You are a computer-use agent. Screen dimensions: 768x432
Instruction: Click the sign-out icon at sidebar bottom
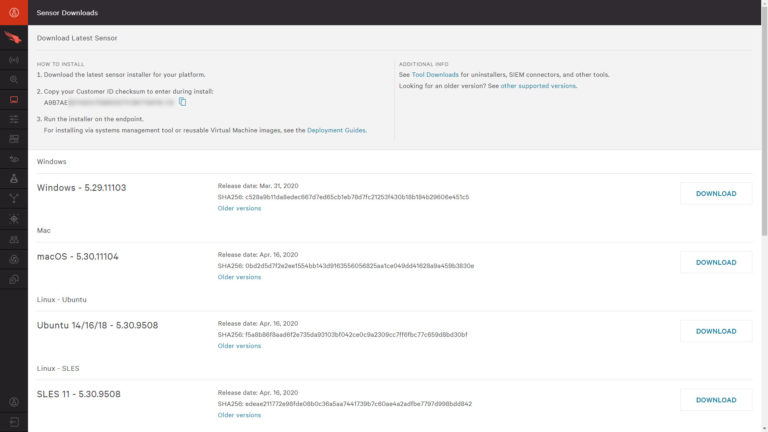[x=14, y=421]
